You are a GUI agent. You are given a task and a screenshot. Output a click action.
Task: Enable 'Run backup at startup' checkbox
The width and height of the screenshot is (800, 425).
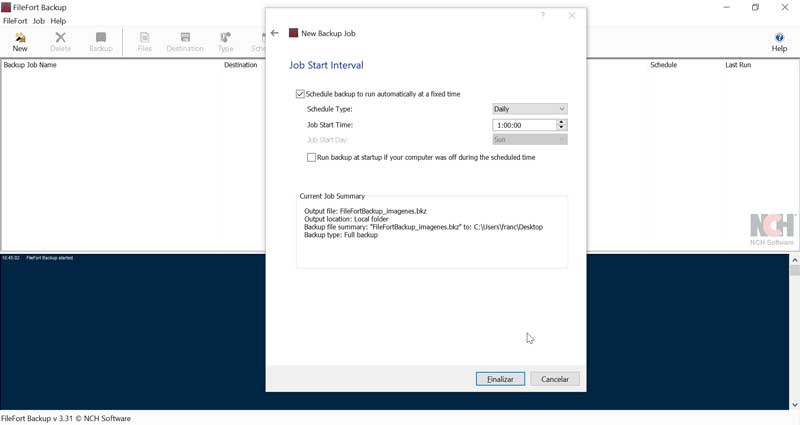[311, 158]
